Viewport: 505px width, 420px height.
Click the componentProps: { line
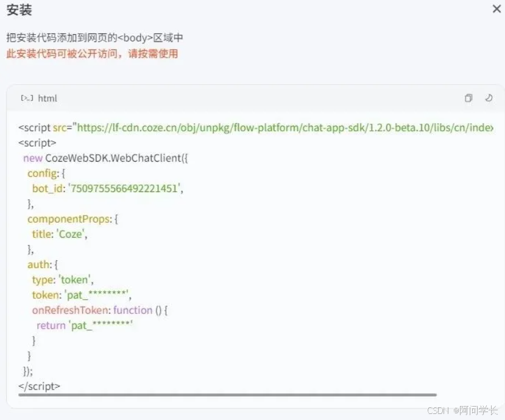click(72, 219)
